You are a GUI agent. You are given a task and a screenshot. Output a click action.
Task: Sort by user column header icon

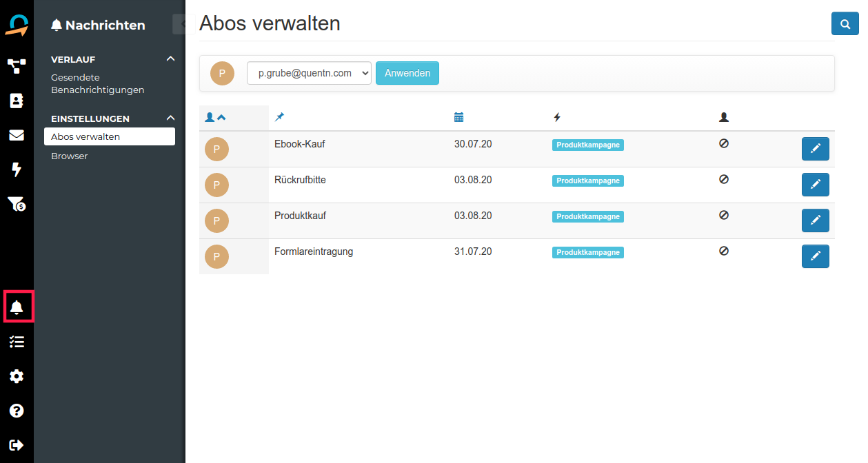click(215, 118)
